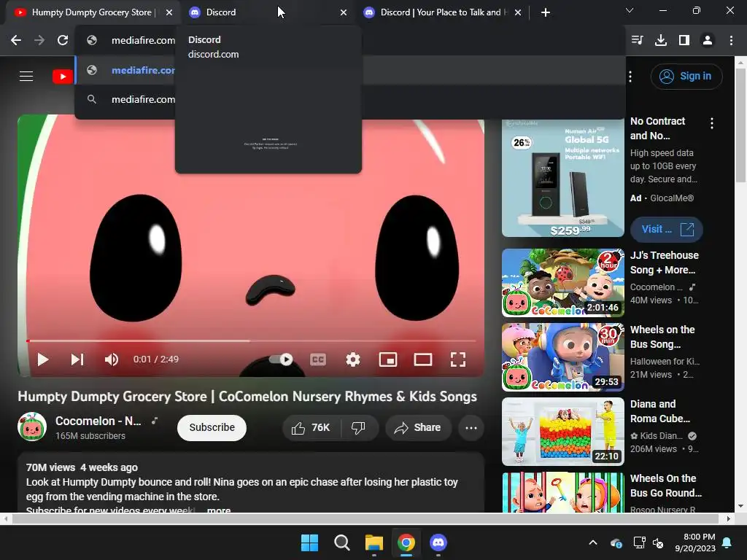Close the Discord | Your Place to Talk tab
This screenshot has height=560, width=747.
tap(518, 12)
